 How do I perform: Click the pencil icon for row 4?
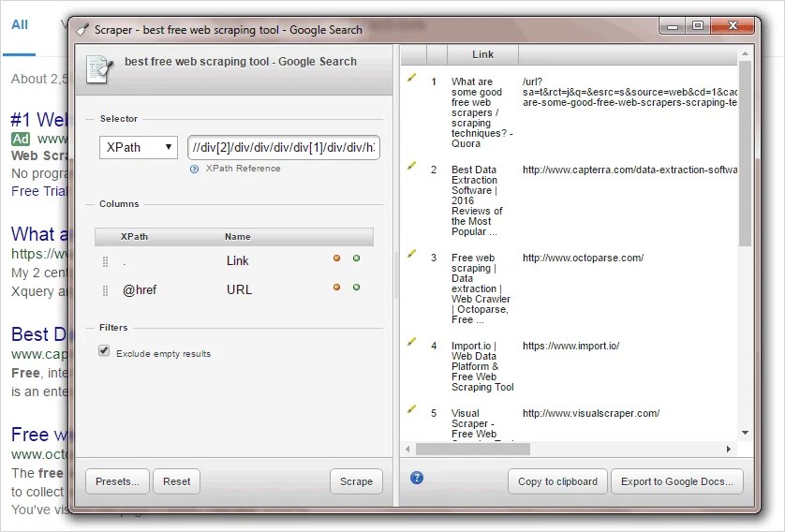[411, 342]
